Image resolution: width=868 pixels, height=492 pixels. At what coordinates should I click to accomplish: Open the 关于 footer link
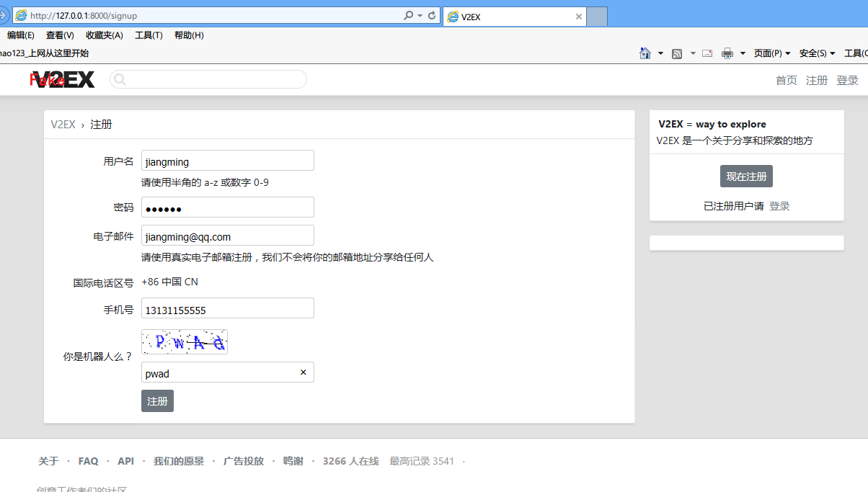pyautogui.click(x=48, y=461)
